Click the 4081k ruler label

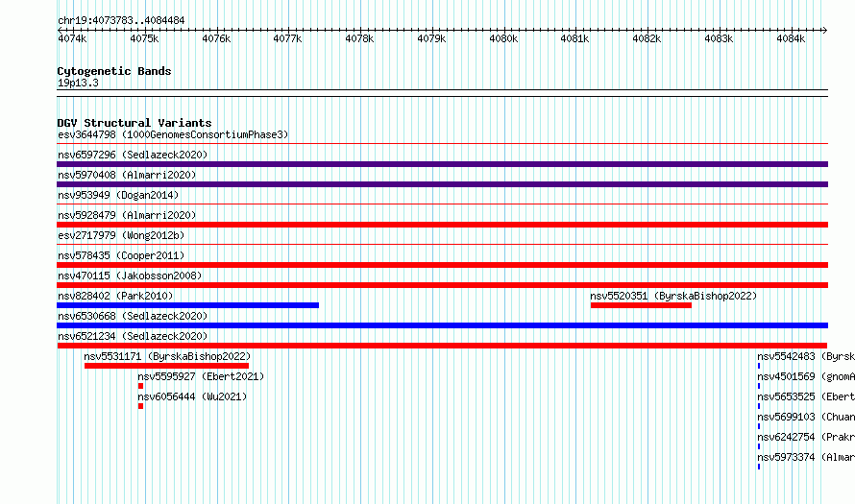tap(574, 38)
